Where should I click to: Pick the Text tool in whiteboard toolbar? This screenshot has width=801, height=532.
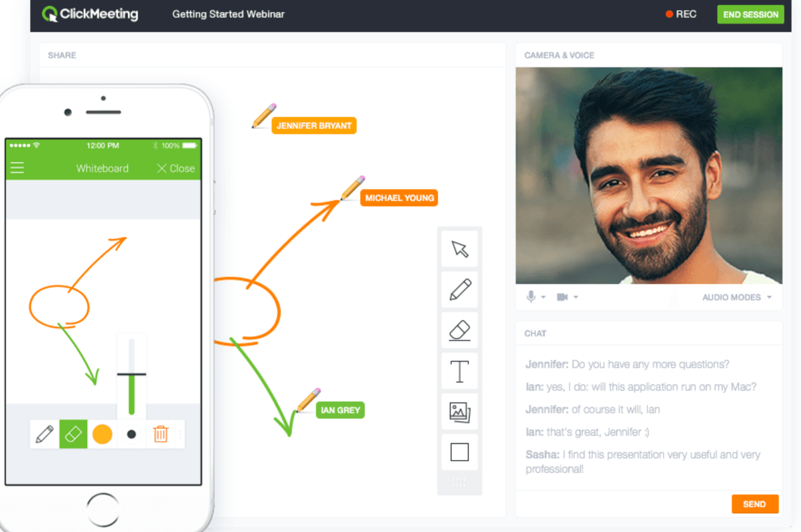[x=459, y=371]
